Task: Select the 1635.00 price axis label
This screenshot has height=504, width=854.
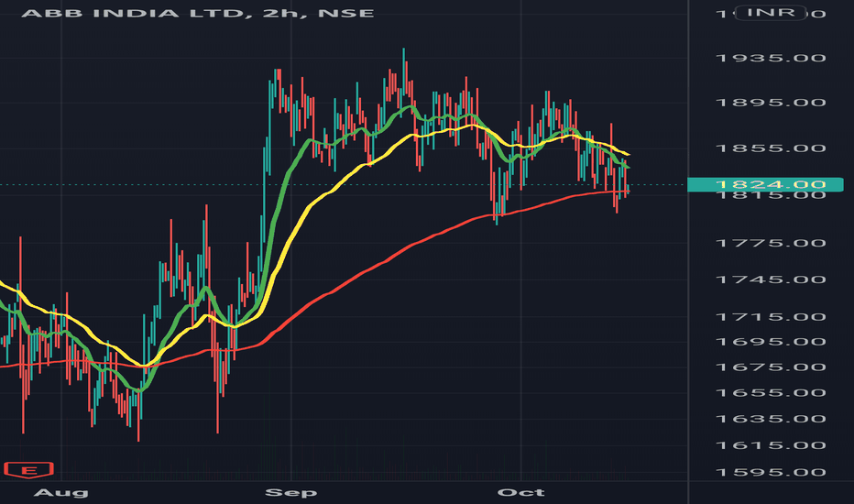Action: pyautogui.click(x=771, y=419)
